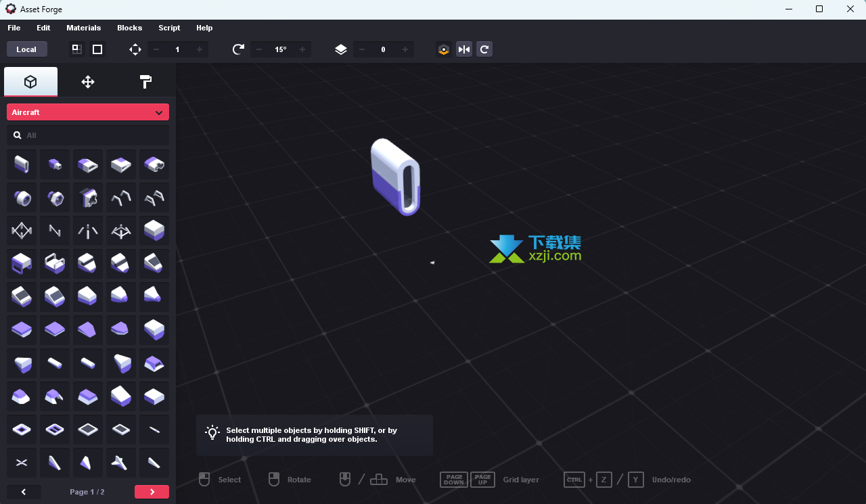The width and height of the screenshot is (866, 504).
Task: Click the stacked grid layer icon
Action: tap(341, 49)
